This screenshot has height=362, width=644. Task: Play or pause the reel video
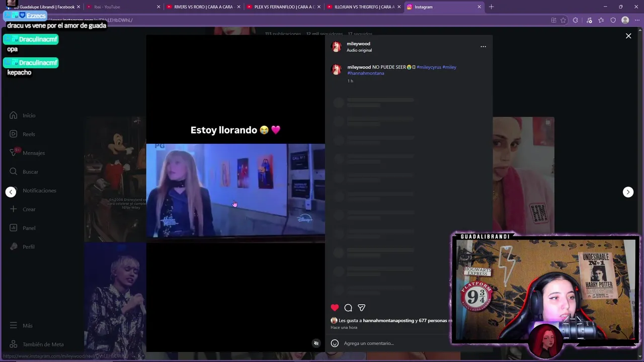[235, 194]
